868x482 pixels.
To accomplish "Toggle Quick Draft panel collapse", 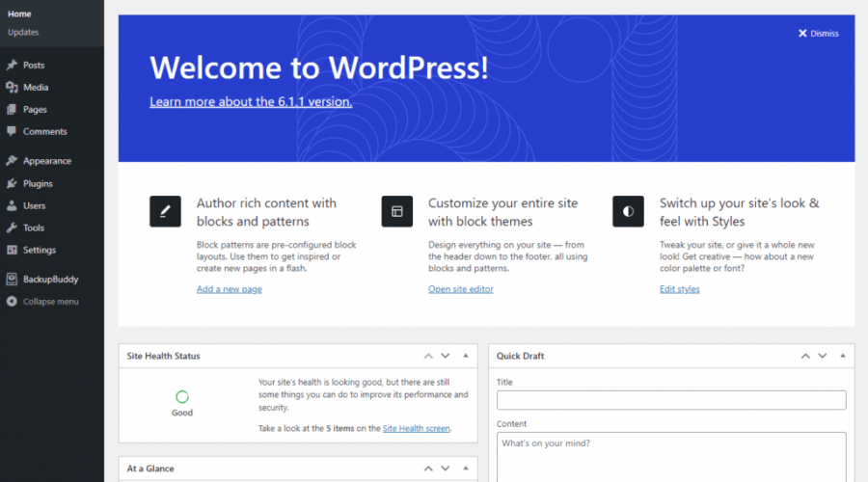I will click(843, 356).
